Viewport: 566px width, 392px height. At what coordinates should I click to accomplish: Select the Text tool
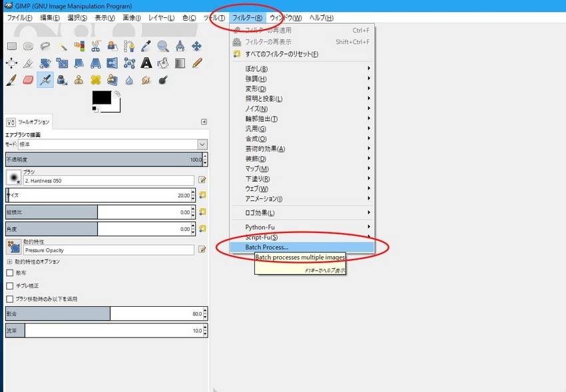click(x=146, y=63)
